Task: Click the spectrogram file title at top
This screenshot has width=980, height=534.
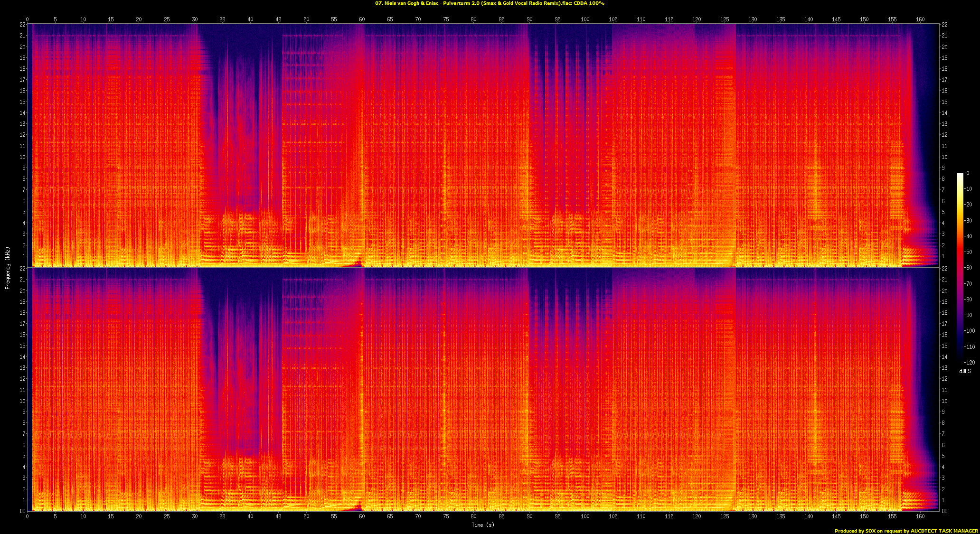Action: pyautogui.click(x=490, y=3)
